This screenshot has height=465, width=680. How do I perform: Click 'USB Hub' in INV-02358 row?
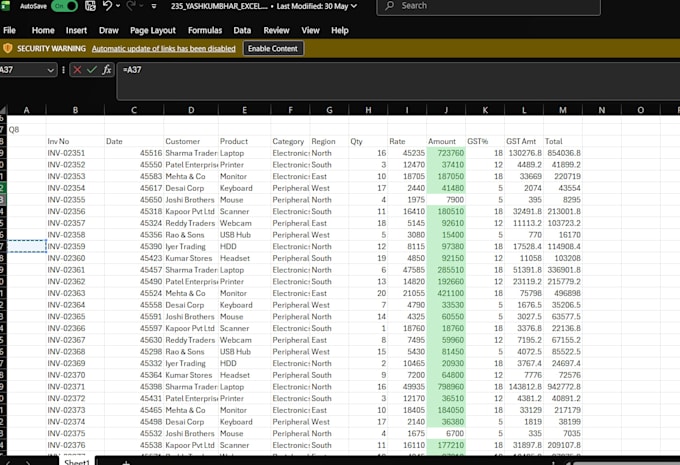245,235
